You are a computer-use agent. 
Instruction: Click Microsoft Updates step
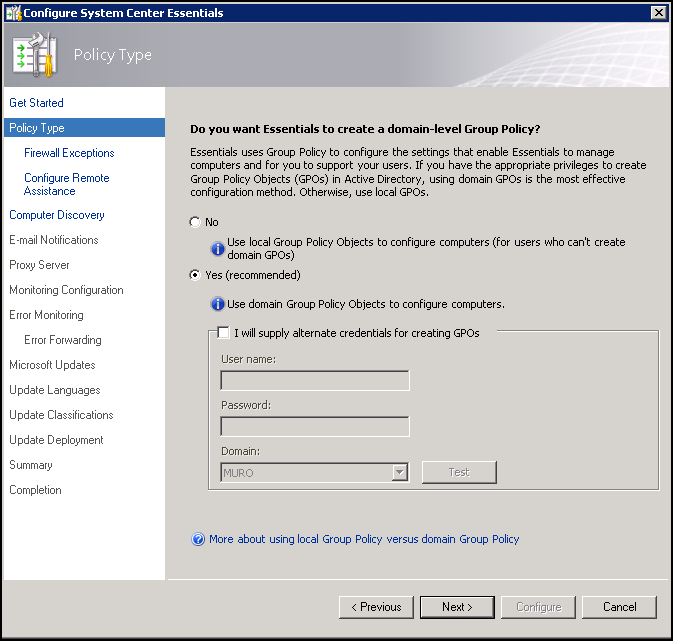(52, 365)
